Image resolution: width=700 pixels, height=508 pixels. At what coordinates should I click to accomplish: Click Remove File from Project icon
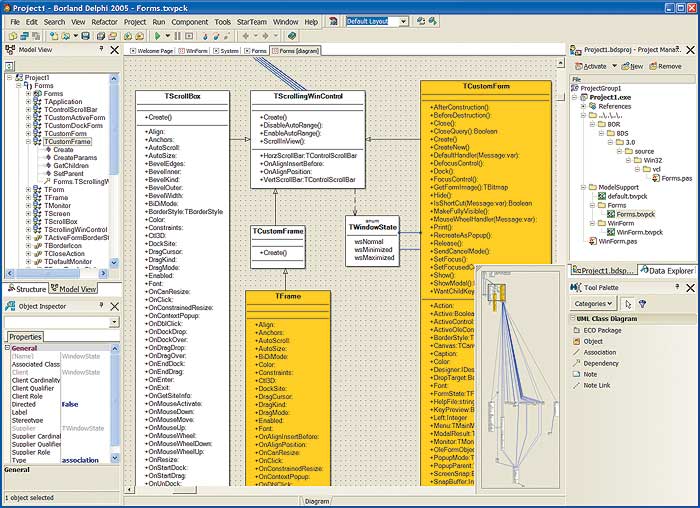point(139,36)
